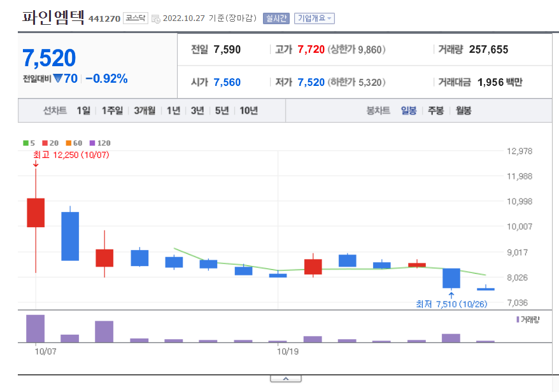Select the 3개월 line chart period
The width and height of the screenshot is (559, 392).
point(145,111)
